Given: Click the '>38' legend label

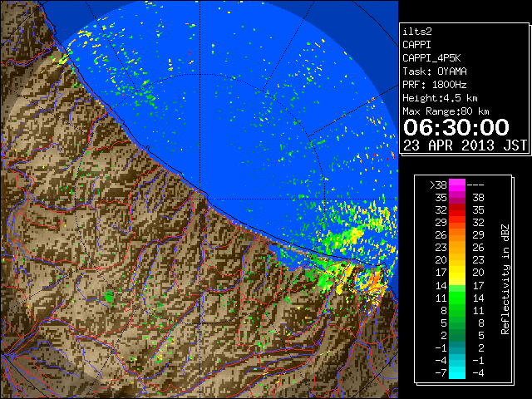Looking at the screenshot, I should (438, 185).
